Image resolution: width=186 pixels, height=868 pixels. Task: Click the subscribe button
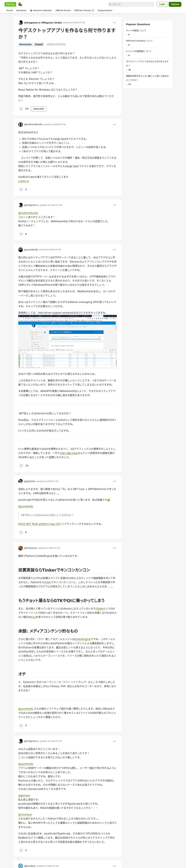tap(39, 109)
